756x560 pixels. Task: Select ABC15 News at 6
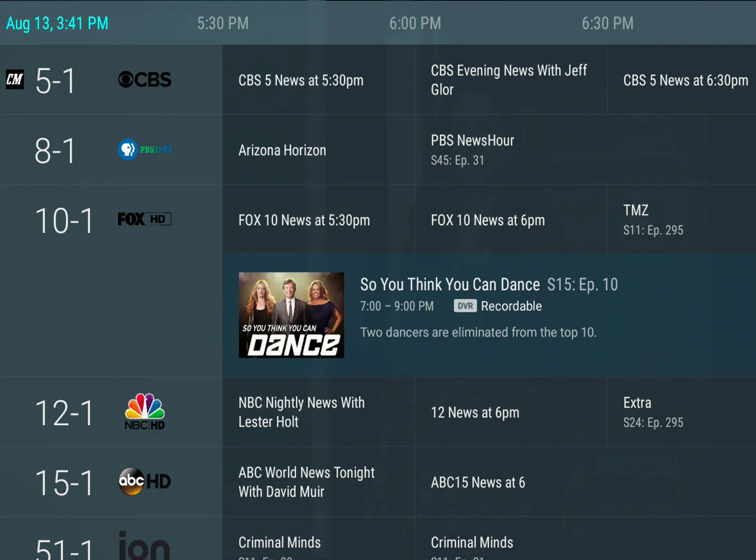(x=586, y=482)
